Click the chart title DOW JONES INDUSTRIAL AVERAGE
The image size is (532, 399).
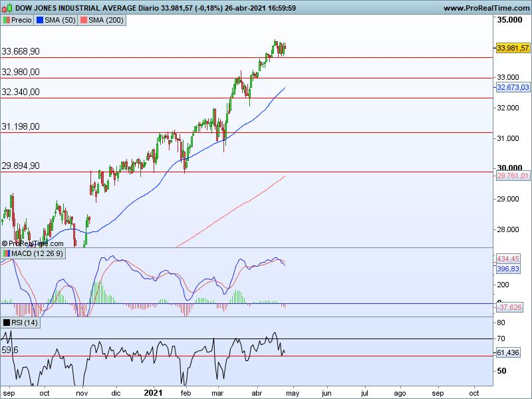pyautogui.click(x=76, y=8)
